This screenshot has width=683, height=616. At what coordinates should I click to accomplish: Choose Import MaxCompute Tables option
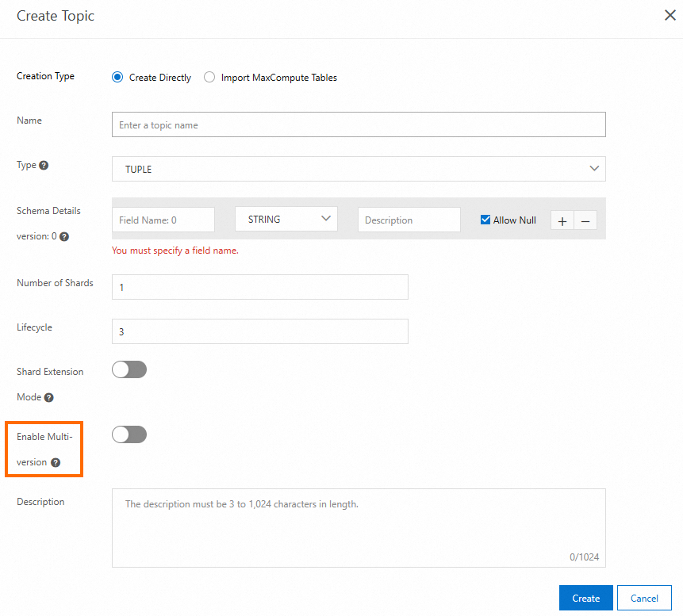click(209, 78)
